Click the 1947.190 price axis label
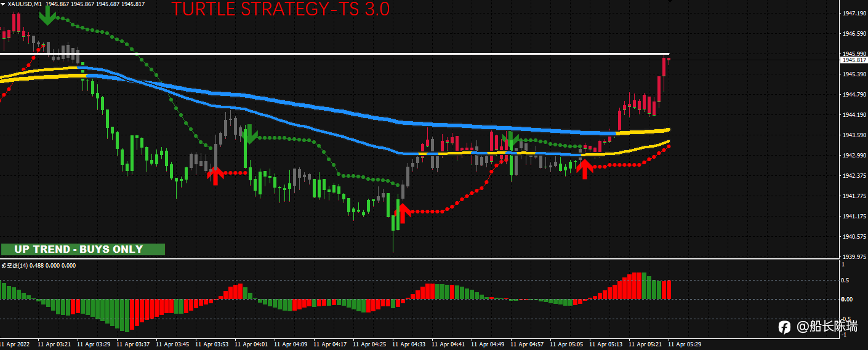 (x=853, y=13)
